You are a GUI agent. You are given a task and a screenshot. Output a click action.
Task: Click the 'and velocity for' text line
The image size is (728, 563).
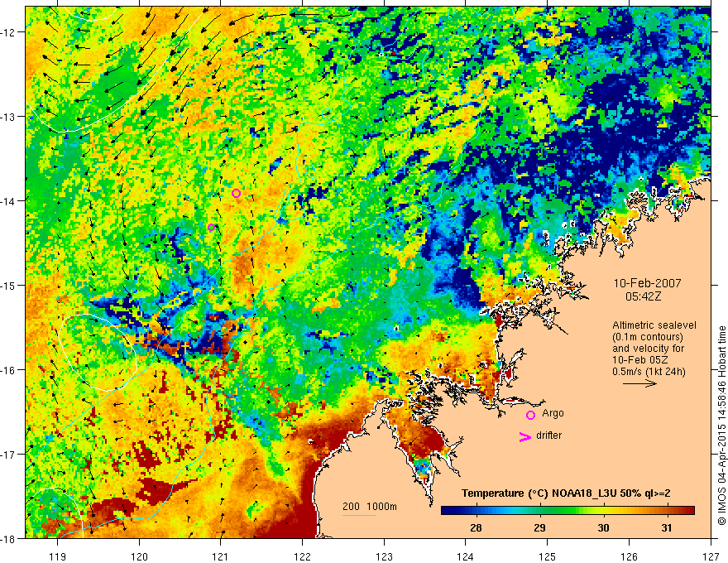tap(648, 349)
